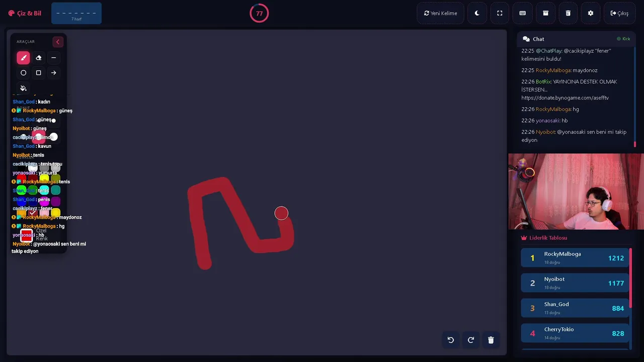
Task: Select the teal color swatch
Action: (56, 190)
